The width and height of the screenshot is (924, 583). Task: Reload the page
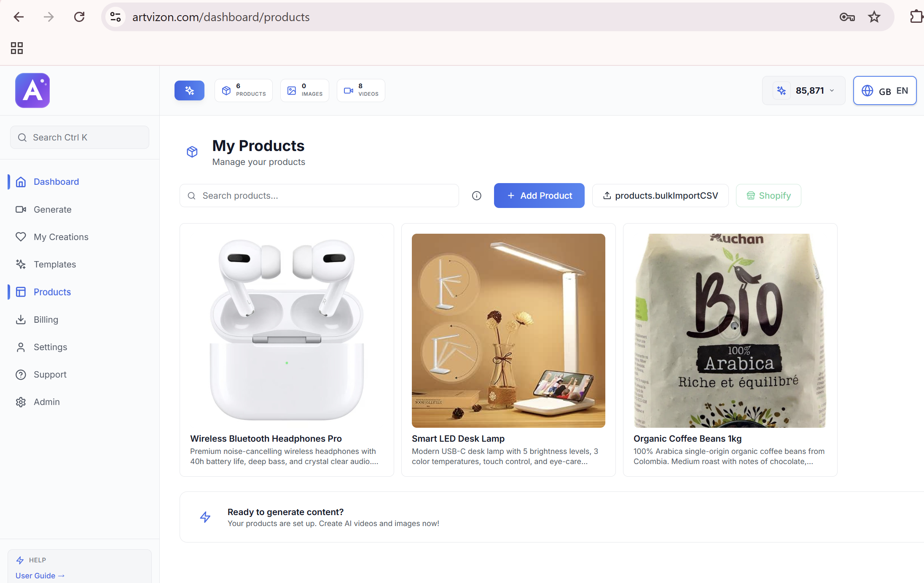point(79,17)
